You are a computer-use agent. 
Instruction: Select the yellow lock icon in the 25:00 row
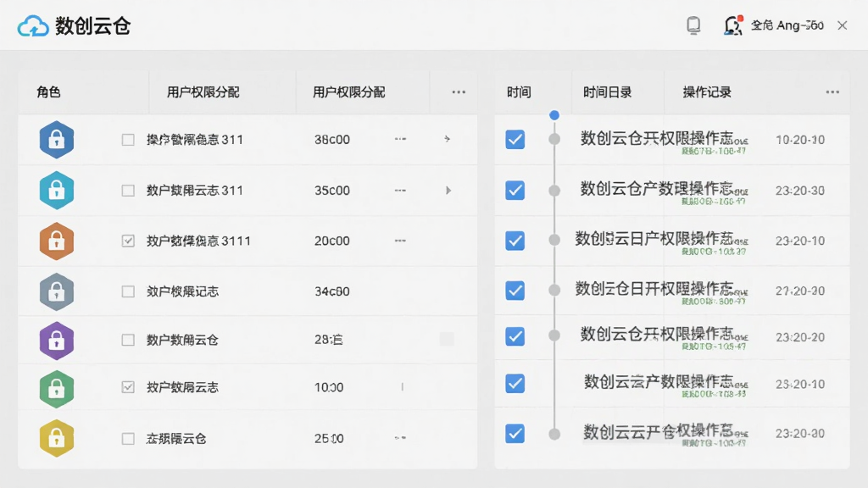coord(57,438)
